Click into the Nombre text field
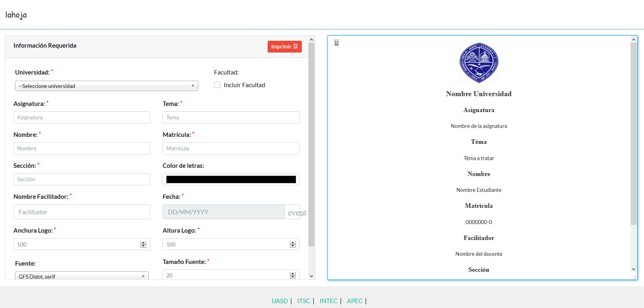 tap(82, 148)
